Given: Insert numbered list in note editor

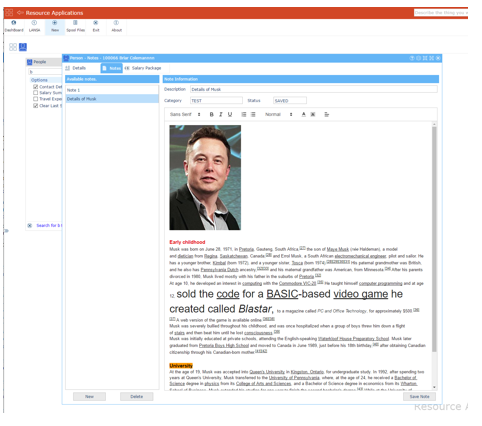Looking at the screenshot, I should pyautogui.click(x=244, y=114).
